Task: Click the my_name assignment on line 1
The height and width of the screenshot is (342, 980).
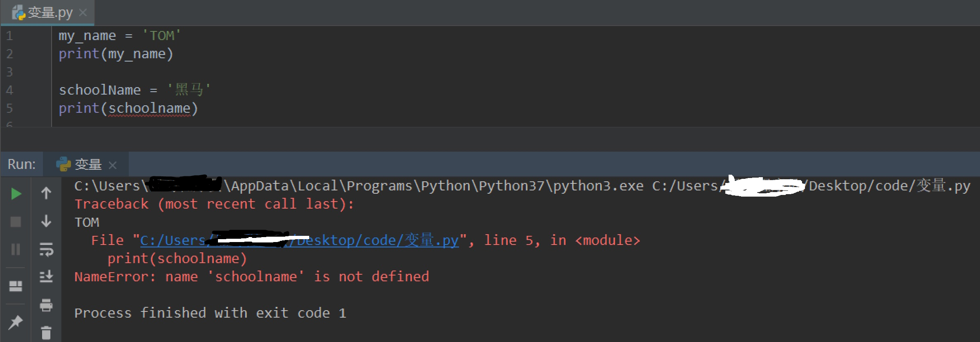Action: [120, 36]
